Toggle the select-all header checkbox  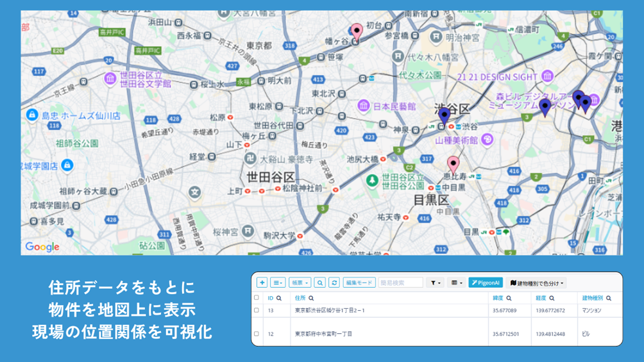click(257, 297)
